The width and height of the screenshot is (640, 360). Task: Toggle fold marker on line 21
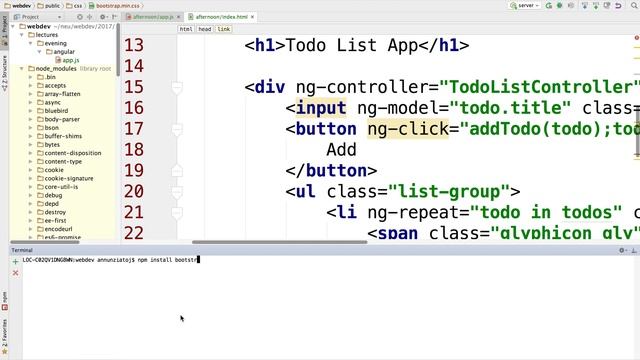click(x=177, y=213)
